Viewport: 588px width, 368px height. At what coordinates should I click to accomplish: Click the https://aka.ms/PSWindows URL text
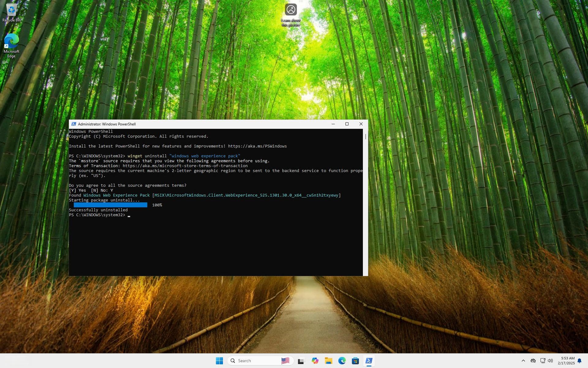pos(257,146)
